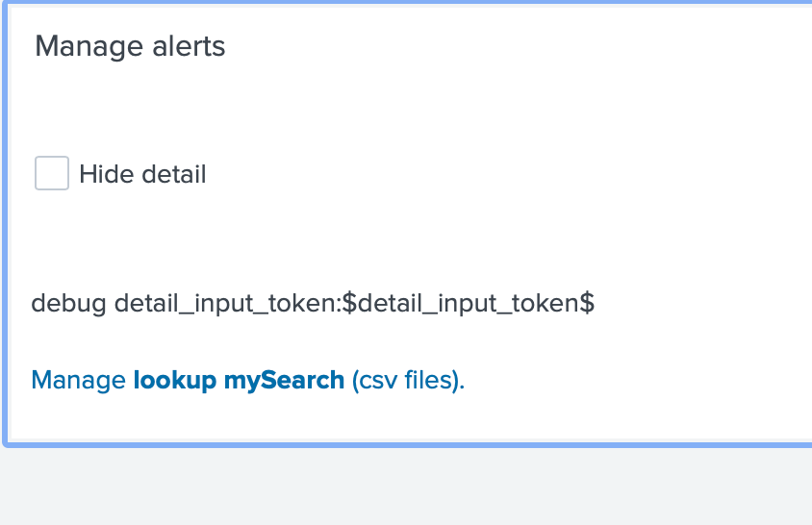Image resolution: width=812 pixels, height=525 pixels.
Task: Click the blue bottom border of the panel
Action: coord(404,443)
